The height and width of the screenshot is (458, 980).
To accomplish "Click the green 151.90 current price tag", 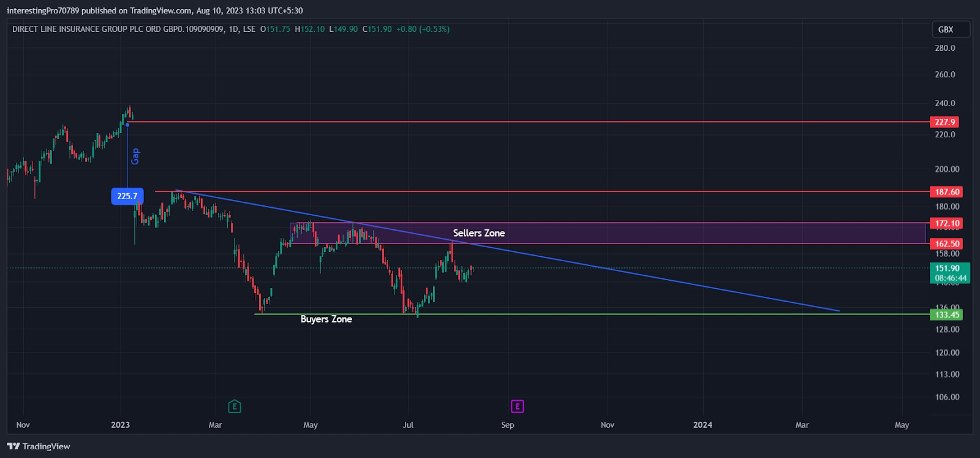I will point(950,273).
